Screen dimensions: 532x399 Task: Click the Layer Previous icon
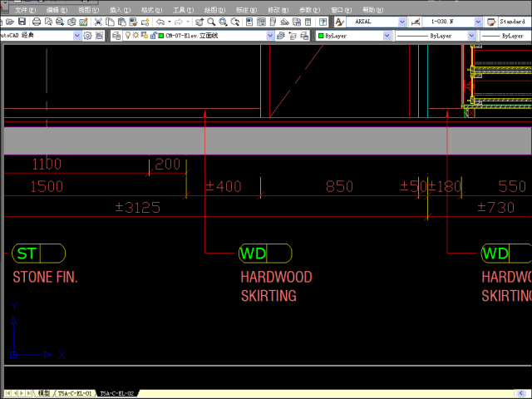tap(293, 35)
